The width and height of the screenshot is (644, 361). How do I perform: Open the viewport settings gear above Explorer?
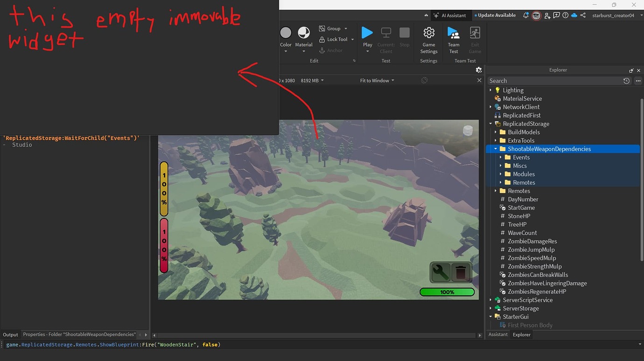(479, 69)
